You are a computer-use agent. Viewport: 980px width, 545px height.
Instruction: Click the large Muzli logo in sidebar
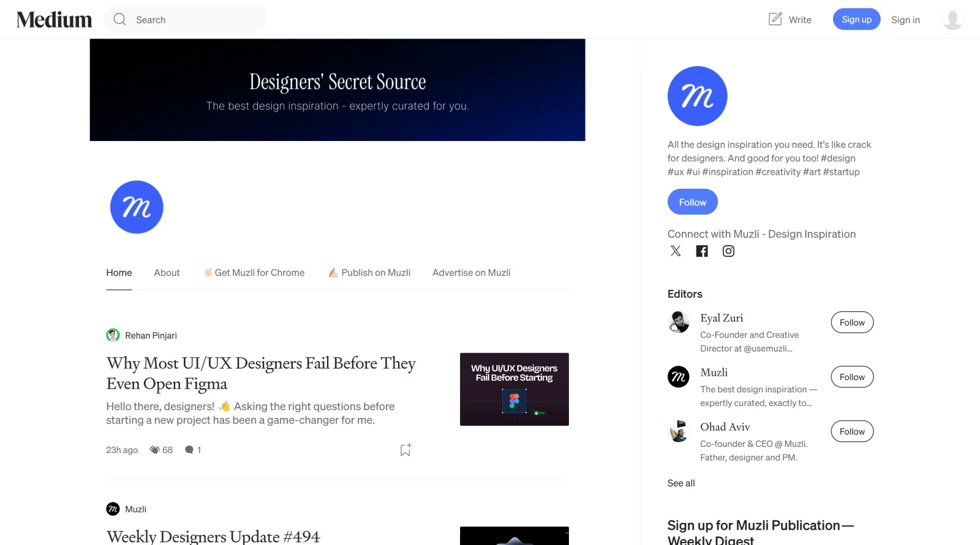697,96
